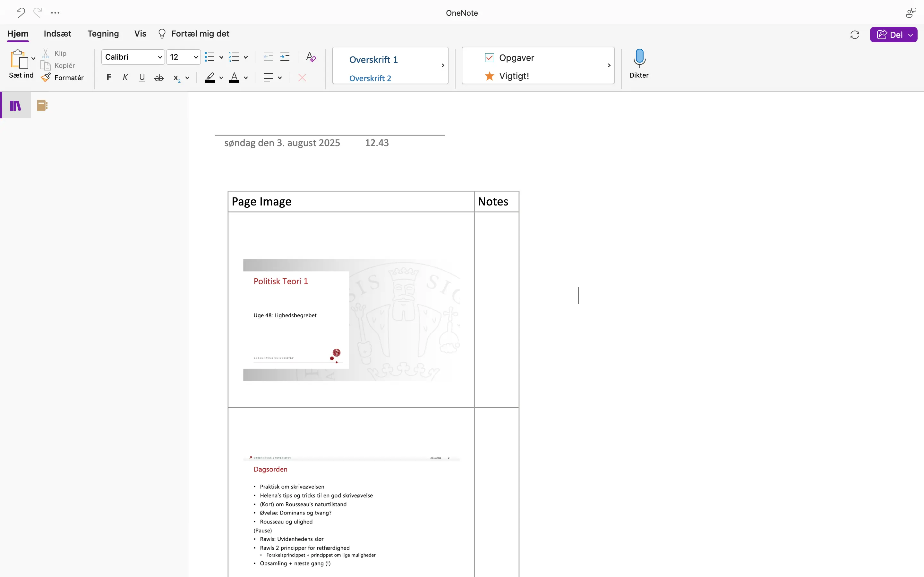Toggle underline formatting

[x=142, y=78]
